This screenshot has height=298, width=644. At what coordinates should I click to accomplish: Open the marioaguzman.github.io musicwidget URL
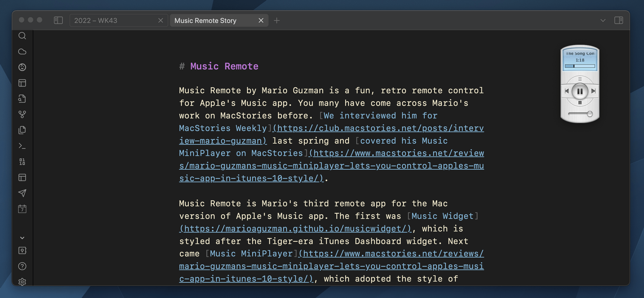295,229
